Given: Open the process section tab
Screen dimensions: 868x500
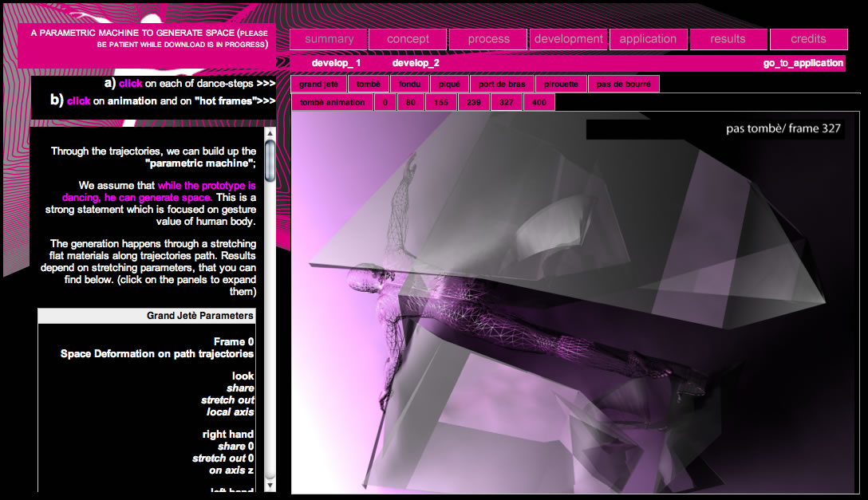Looking at the screenshot, I should pos(488,39).
